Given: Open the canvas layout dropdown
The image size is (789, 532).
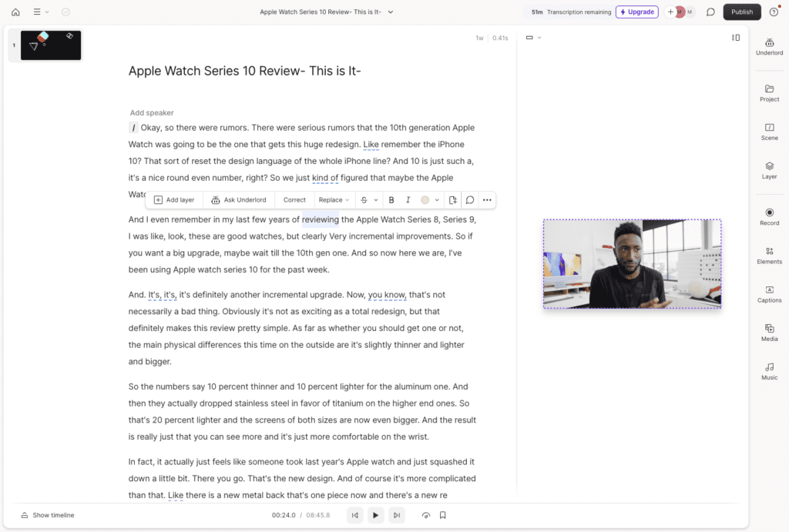Looking at the screenshot, I should (533, 38).
